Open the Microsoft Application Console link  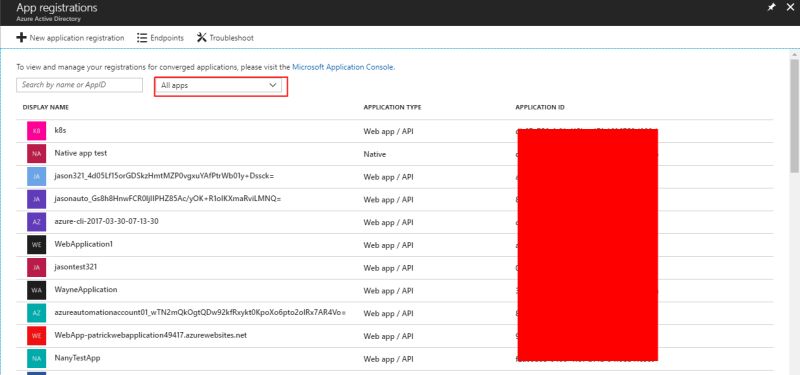click(343, 67)
